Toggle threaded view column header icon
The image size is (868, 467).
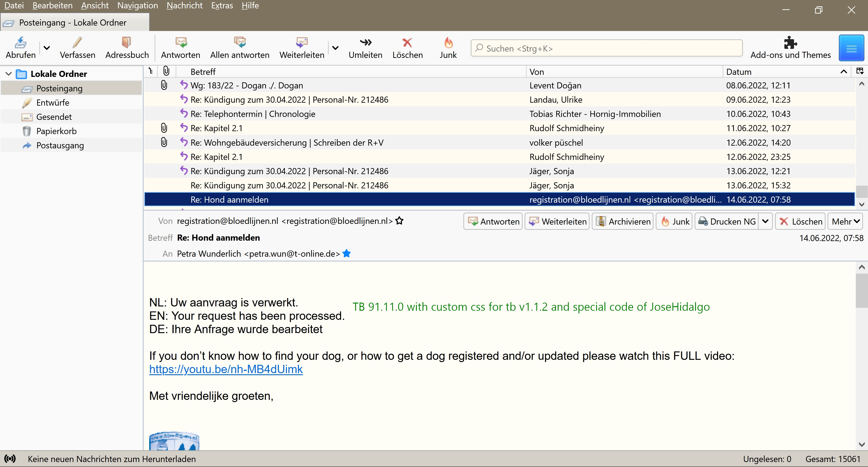pyautogui.click(x=151, y=71)
